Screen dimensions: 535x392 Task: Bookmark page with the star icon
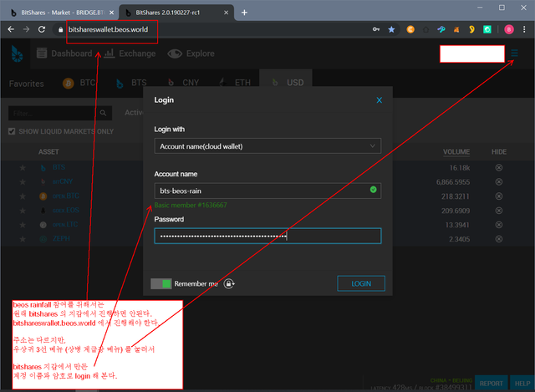(391, 29)
